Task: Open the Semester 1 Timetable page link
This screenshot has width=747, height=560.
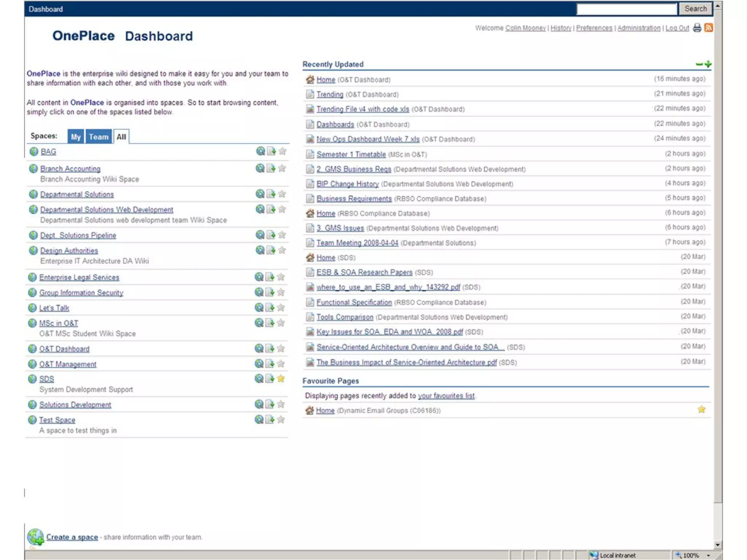Action: click(351, 154)
